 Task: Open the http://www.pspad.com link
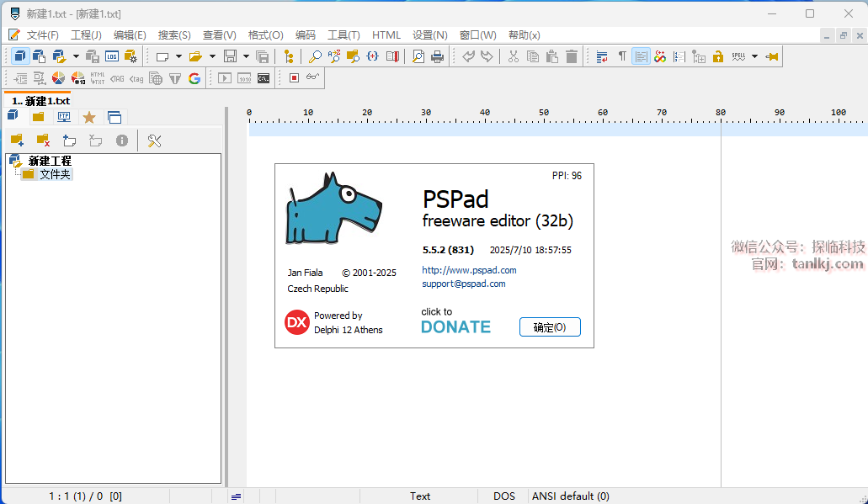pos(469,270)
